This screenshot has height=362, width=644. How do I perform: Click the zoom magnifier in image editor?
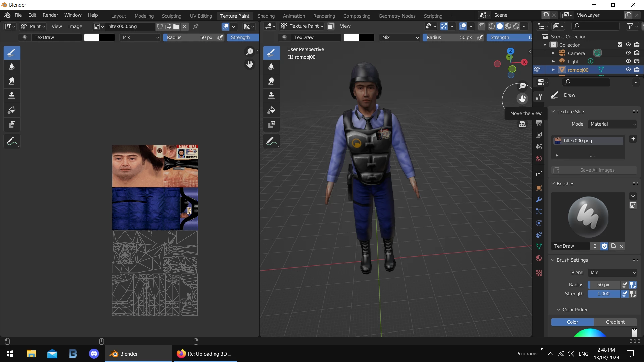tap(250, 52)
